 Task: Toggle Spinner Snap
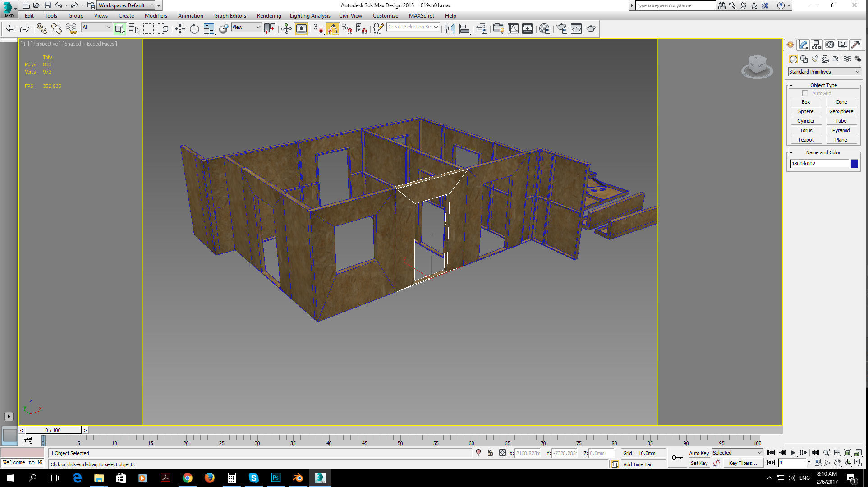coord(361,29)
